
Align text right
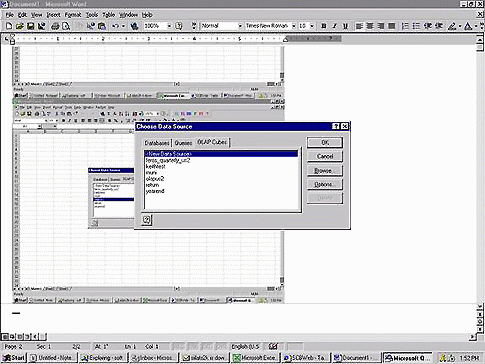click(381, 26)
